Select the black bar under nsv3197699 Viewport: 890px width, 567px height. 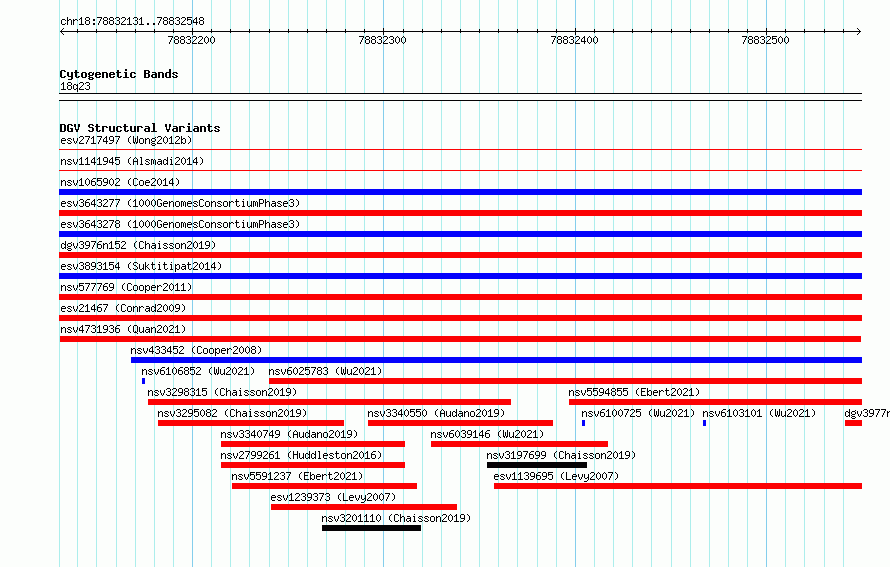coord(537,465)
